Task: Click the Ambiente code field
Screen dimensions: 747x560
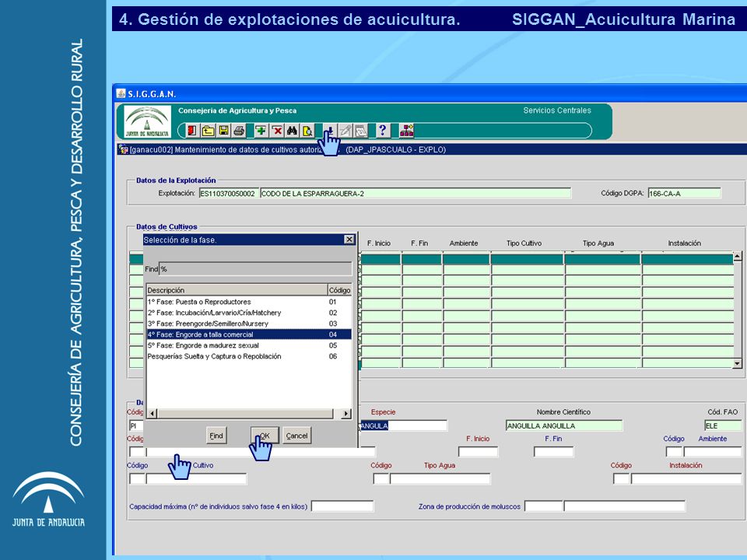Action: [x=674, y=451]
